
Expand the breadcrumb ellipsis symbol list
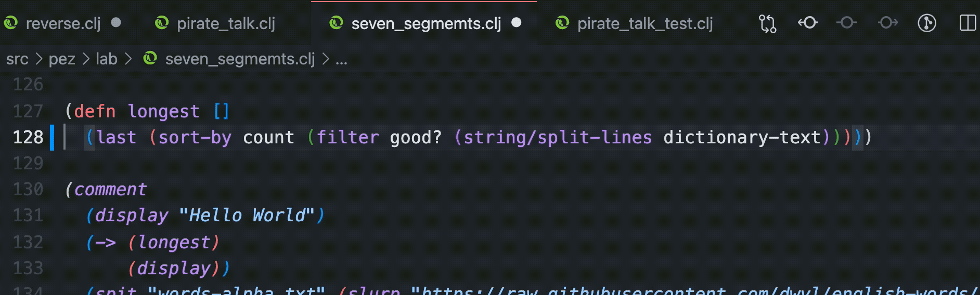point(341,59)
